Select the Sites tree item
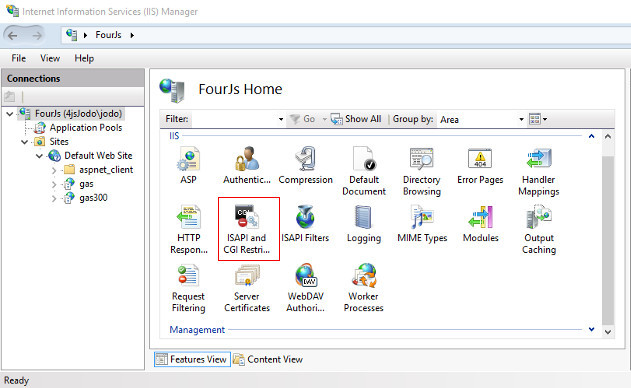Viewport: 631px width, 388px height. (x=59, y=142)
